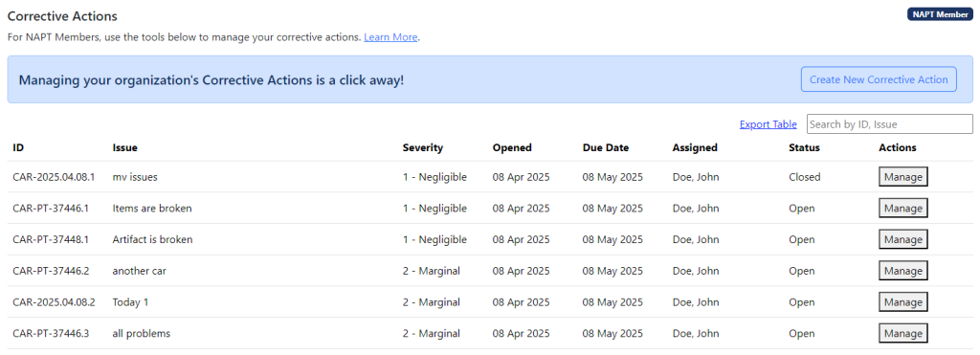Screen dimensions: 980x355
Task: Manage the Today 1 corrective action
Action: tap(903, 301)
